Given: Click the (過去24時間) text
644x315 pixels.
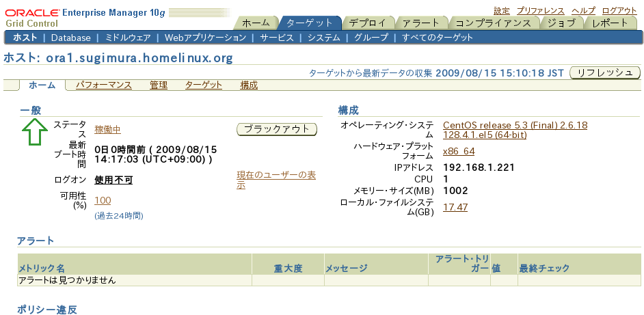Looking at the screenshot, I should [x=119, y=216].
